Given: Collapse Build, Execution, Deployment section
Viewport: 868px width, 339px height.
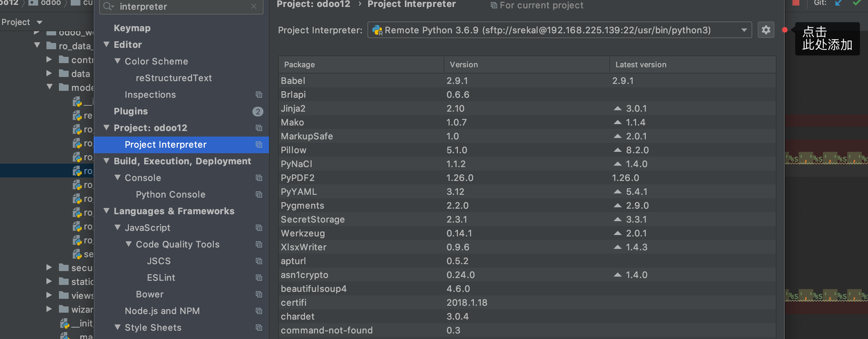Looking at the screenshot, I should point(107,161).
